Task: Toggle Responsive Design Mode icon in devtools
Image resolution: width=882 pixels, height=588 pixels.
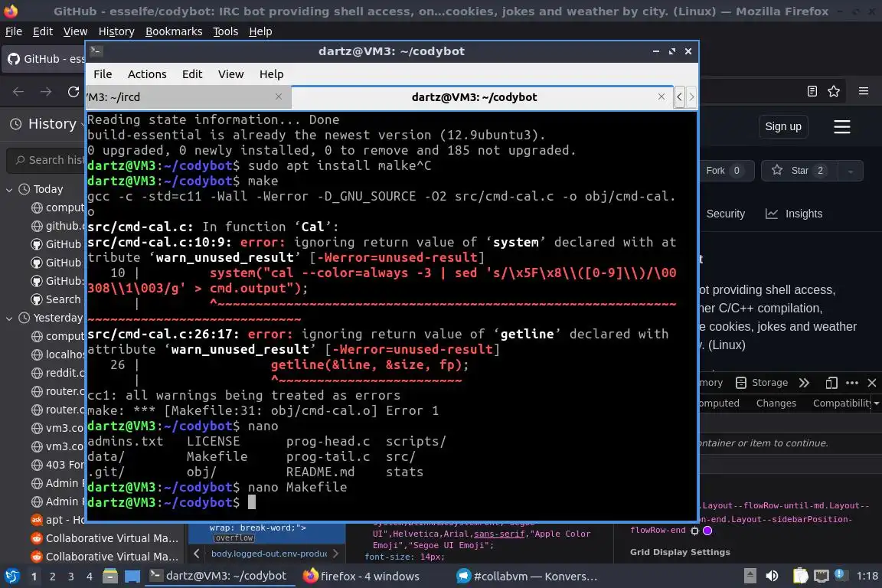Action: (831, 383)
